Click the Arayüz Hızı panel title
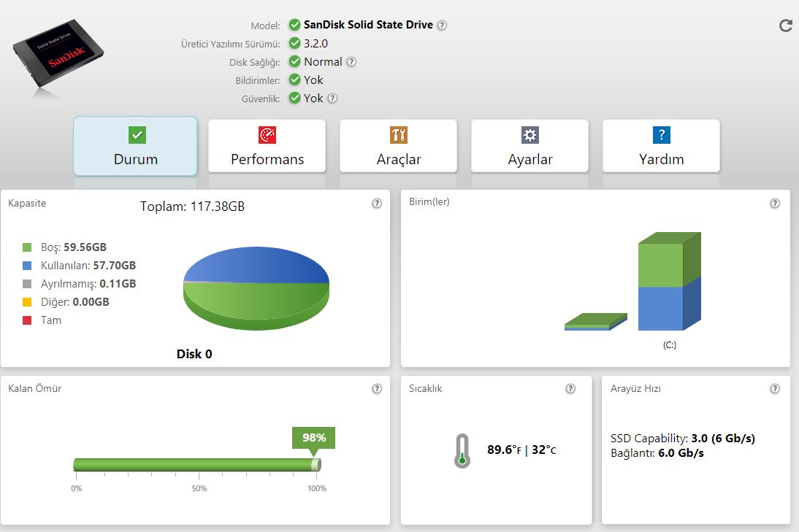Viewport: 799px width, 532px height. click(635, 388)
